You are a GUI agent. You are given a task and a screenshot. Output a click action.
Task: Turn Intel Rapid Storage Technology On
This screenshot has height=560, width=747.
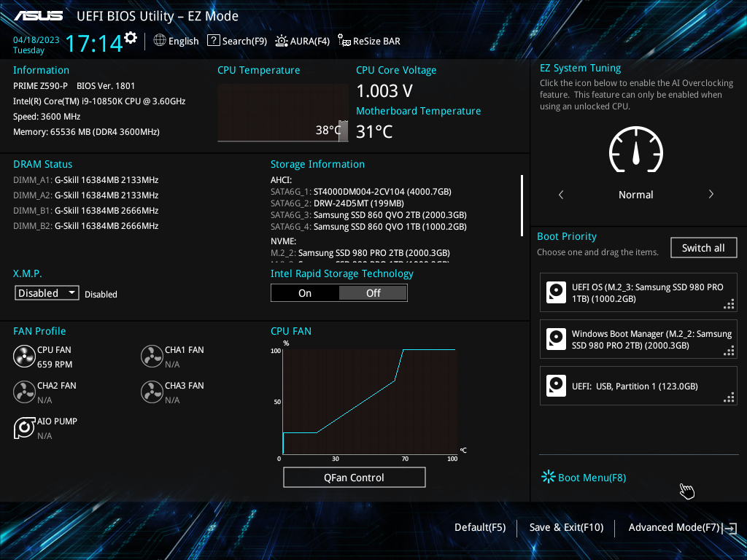[x=305, y=293]
